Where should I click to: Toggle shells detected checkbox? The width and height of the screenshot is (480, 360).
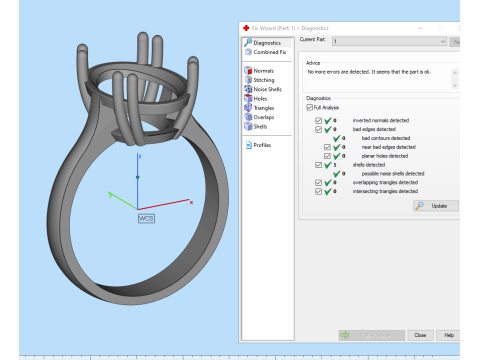click(x=318, y=165)
